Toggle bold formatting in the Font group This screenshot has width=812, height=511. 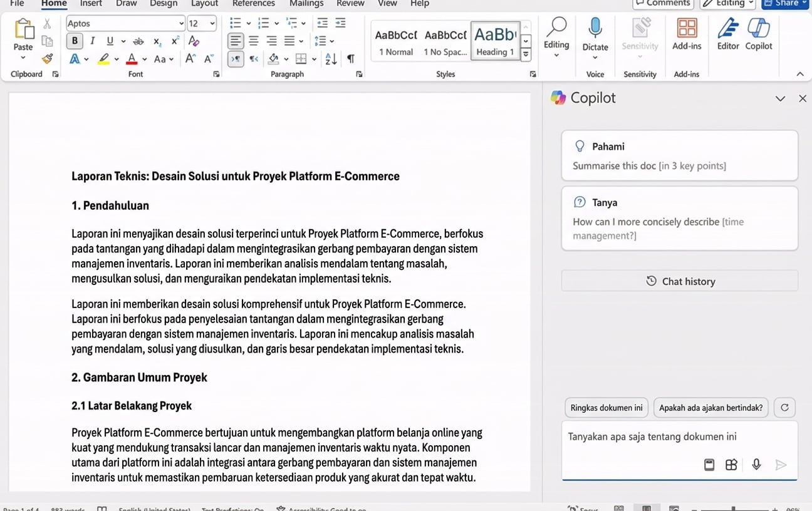coord(75,40)
